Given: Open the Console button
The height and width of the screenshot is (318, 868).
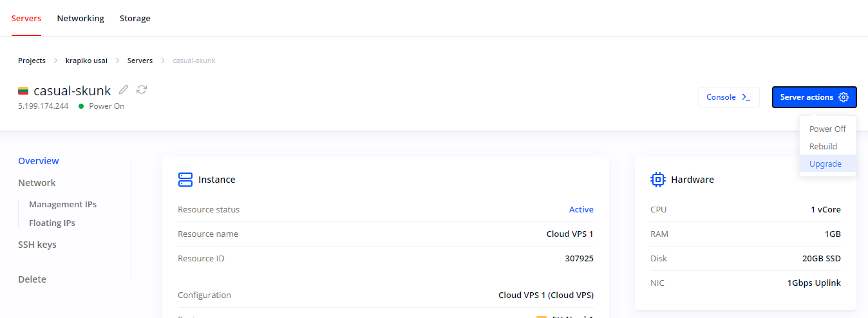Looking at the screenshot, I should 728,97.
